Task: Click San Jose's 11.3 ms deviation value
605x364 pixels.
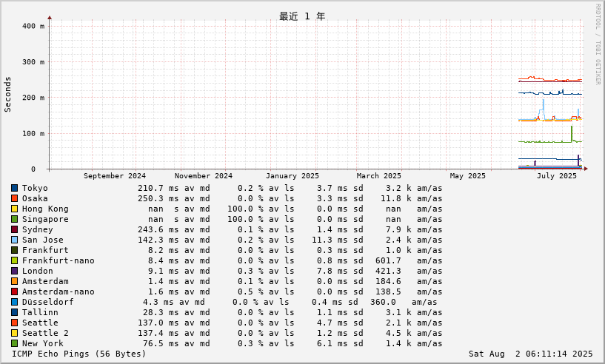Action: (330, 240)
